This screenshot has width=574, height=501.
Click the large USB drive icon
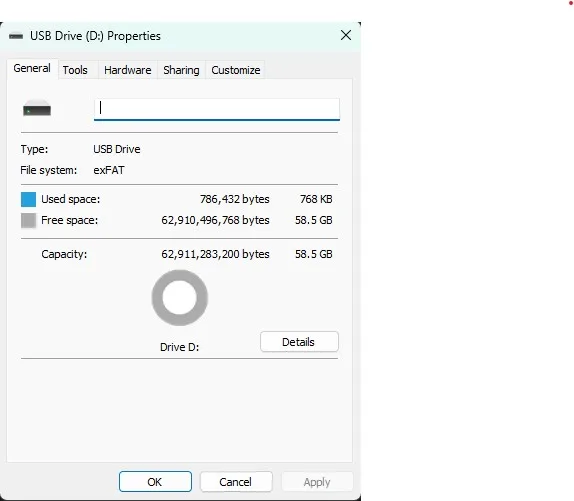(37, 108)
